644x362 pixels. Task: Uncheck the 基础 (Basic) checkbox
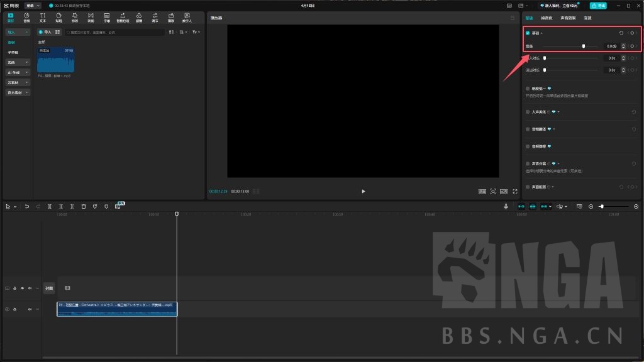pos(528,33)
